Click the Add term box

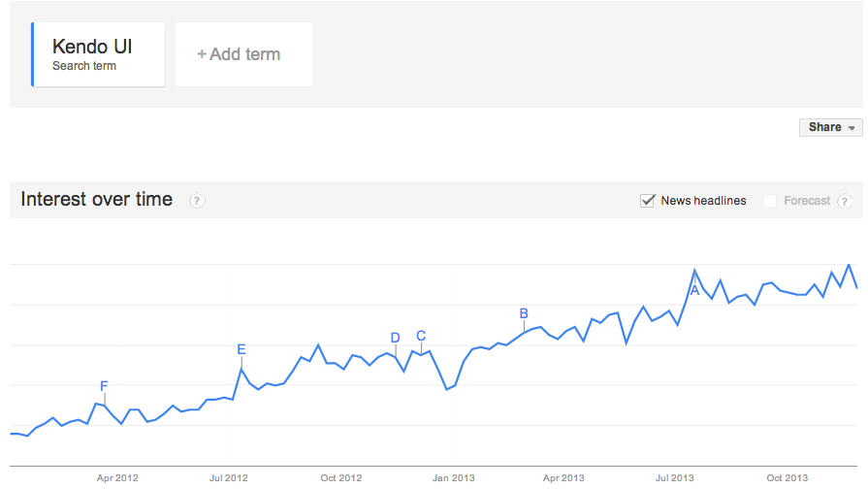[243, 54]
